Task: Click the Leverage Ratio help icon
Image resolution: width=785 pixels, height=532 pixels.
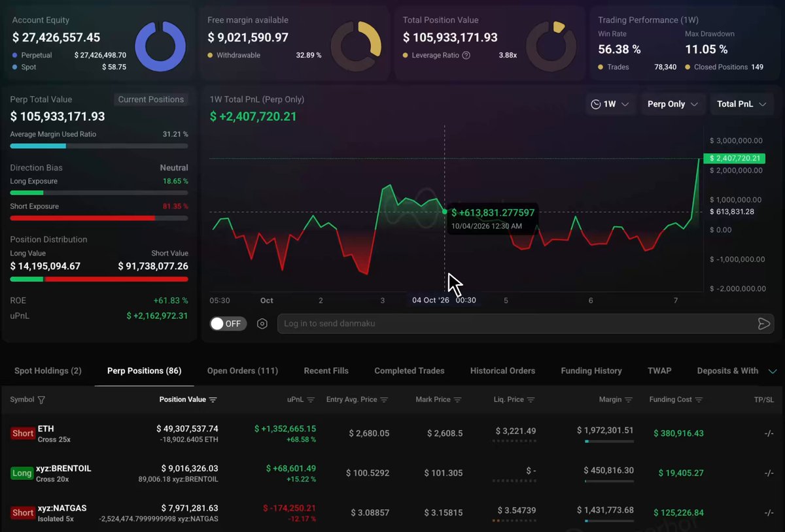Action: [x=466, y=56]
